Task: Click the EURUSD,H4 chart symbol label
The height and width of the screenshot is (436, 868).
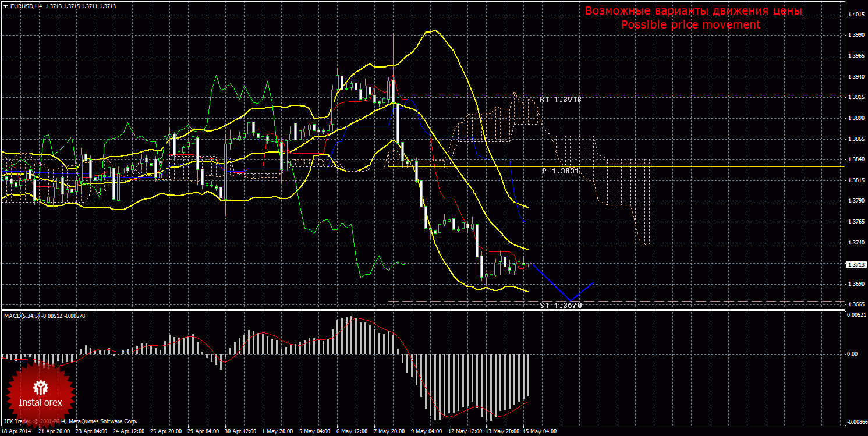Action: pos(25,5)
